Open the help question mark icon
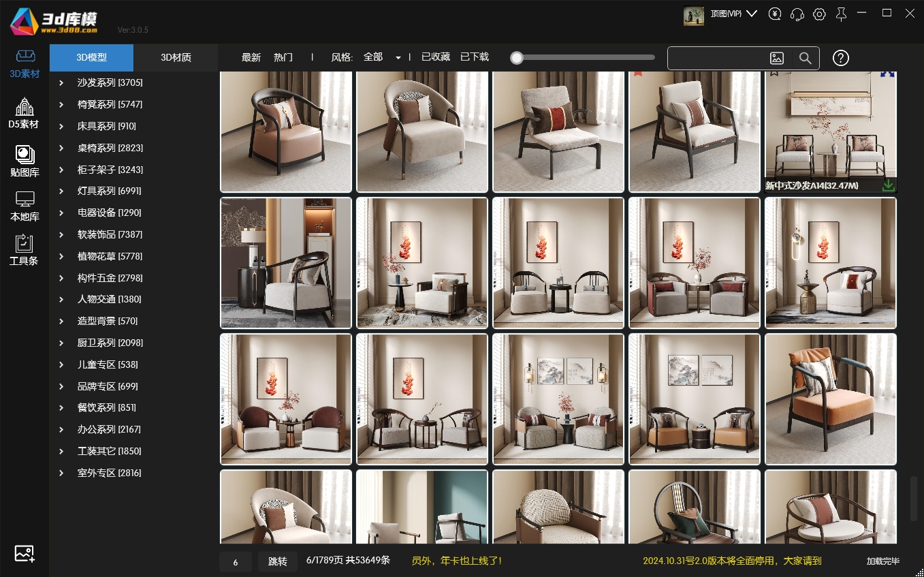The image size is (924, 577). pos(841,59)
